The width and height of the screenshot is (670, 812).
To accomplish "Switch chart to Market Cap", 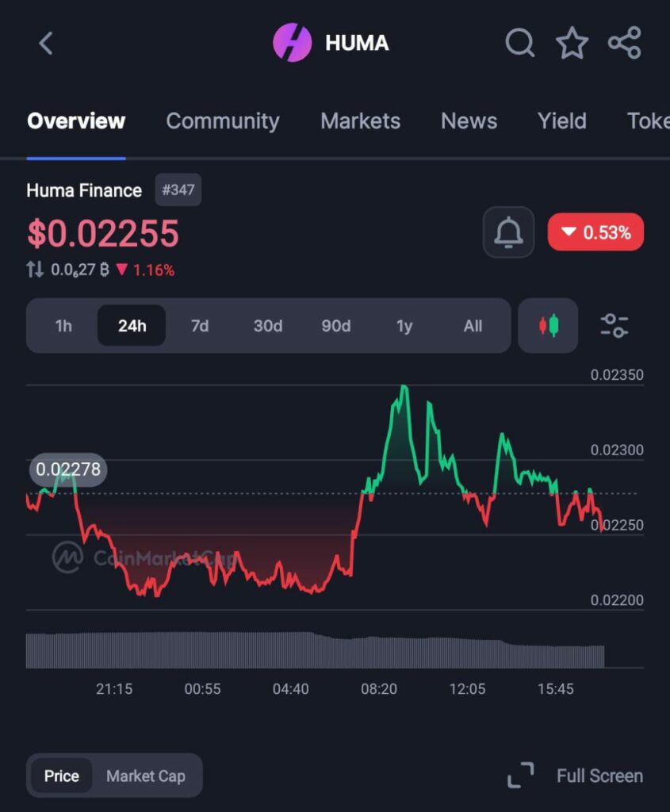I will click(146, 776).
